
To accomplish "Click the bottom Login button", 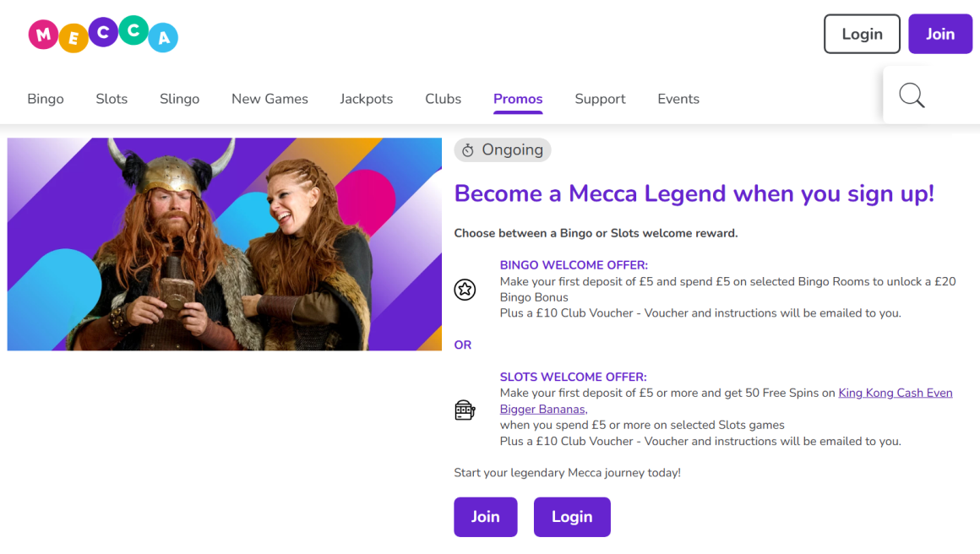I will coord(572,517).
